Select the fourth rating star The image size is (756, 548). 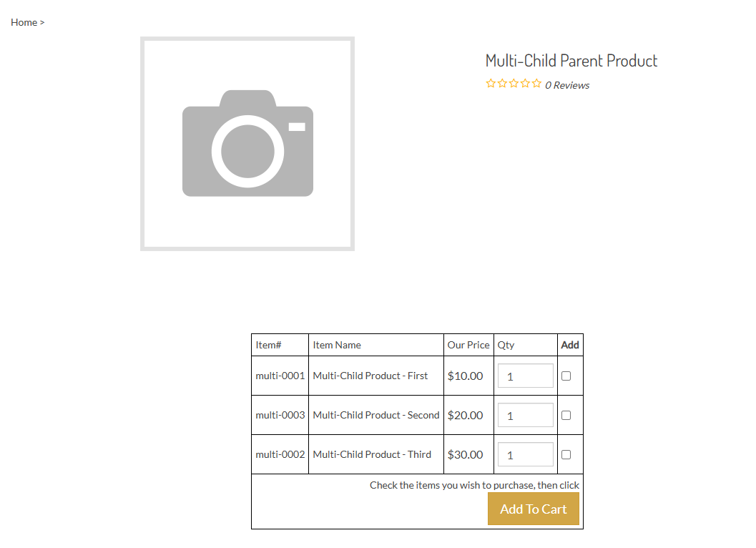pyautogui.click(x=525, y=83)
